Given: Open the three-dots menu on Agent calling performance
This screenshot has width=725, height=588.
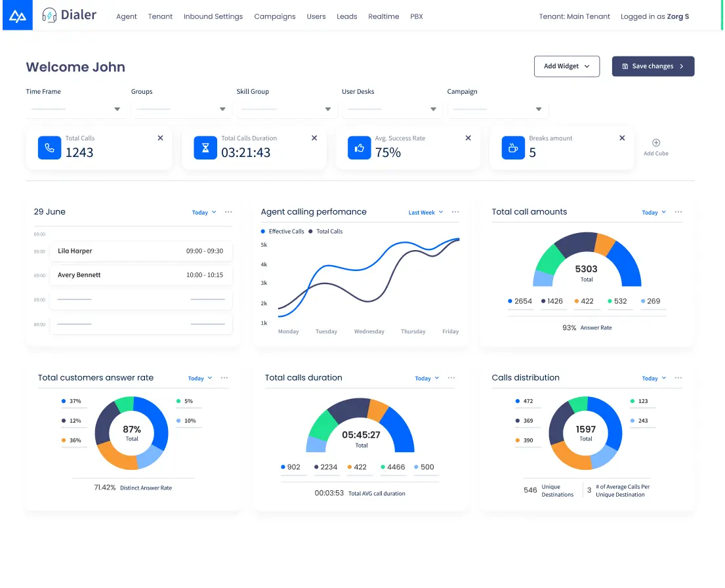Looking at the screenshot, I should pos(455,212).
